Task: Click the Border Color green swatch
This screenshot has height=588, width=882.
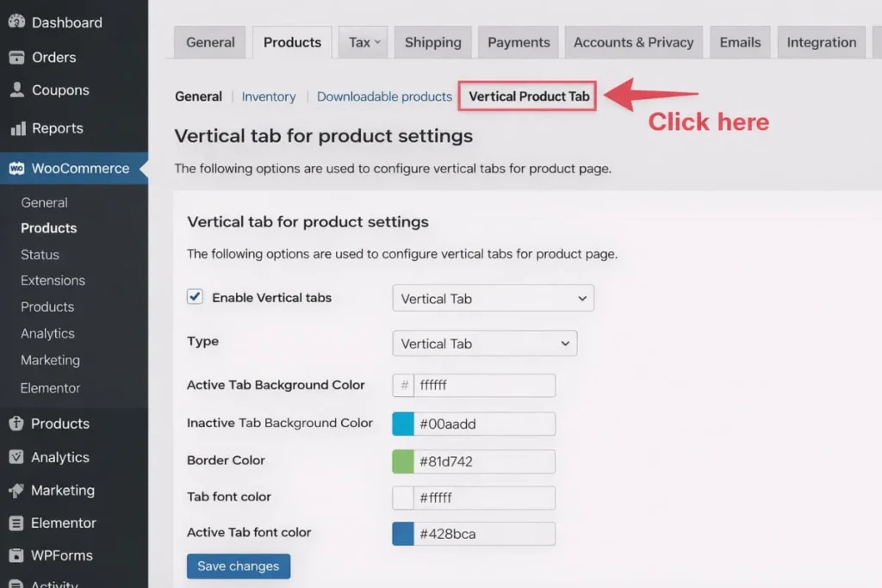Action: coord(403,461)
